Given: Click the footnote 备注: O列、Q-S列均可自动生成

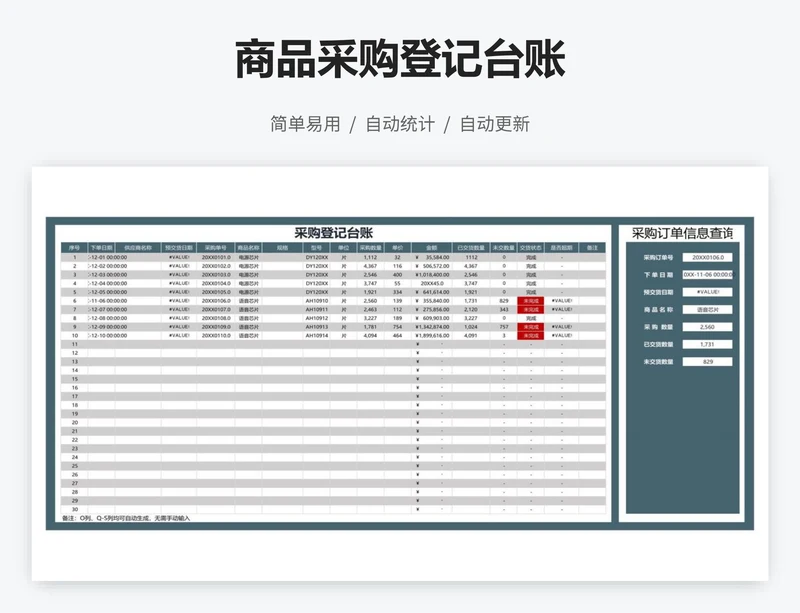Looking at the screenshot, I should click(x=126, y=519).
